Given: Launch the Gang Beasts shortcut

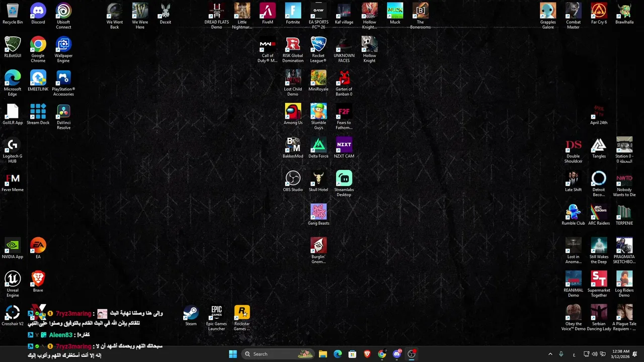Looking at the screenshot, I should (318, 215).
